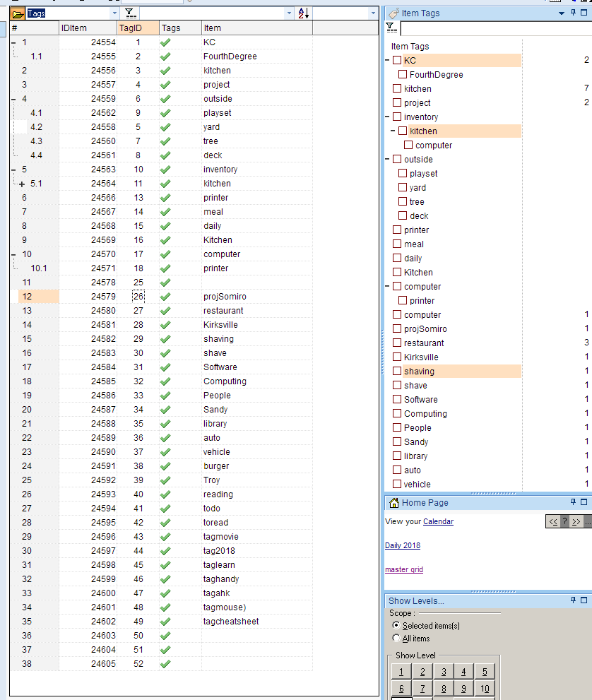Click Show Level button 10

point(485,689)
